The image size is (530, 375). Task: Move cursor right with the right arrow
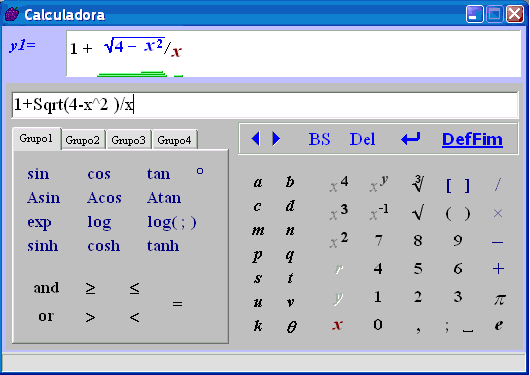(276, 139)
